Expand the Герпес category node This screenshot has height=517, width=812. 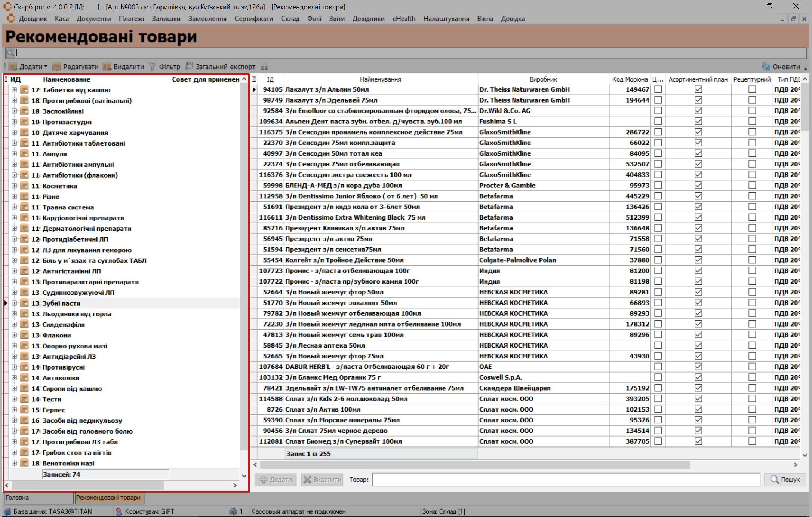coord(14,410)
